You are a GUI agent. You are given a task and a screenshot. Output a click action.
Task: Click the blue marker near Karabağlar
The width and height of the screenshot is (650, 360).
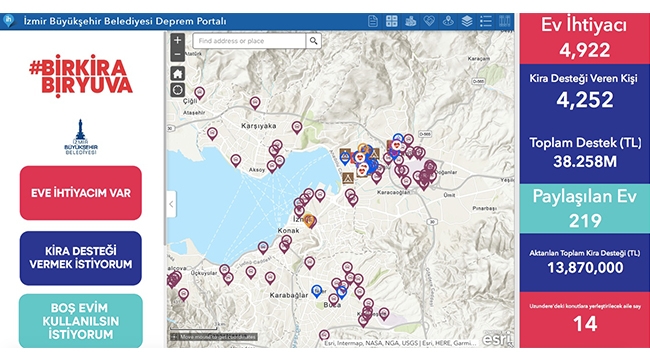point(317,291)
